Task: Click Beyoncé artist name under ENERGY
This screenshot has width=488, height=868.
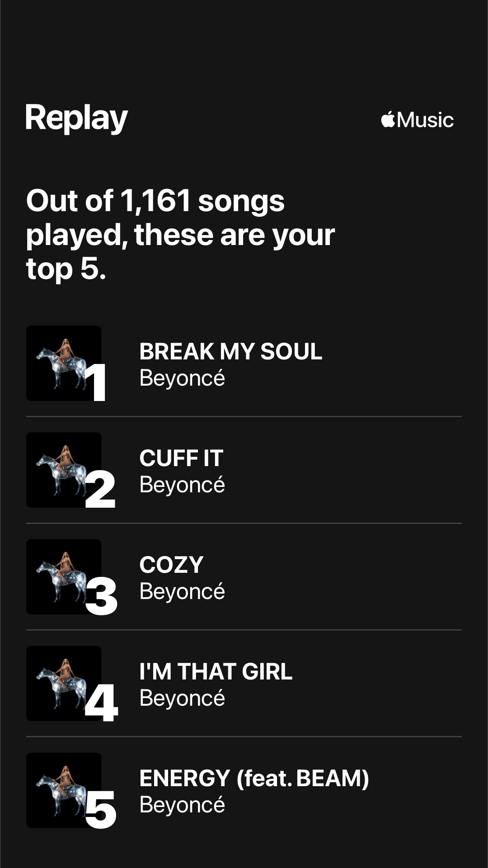Action: tap(182, 805)
